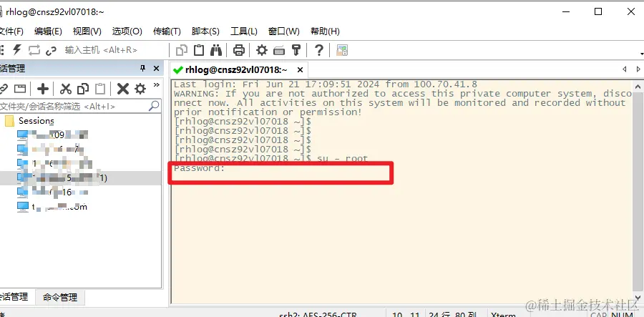644x317 pixels.
Task: Open the 工具(L) menu
Action: click(x=244, y=31)
